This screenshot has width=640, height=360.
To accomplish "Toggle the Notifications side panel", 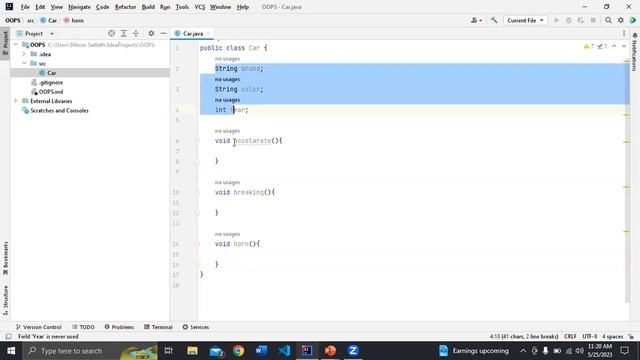I will [x=635, y=52].
